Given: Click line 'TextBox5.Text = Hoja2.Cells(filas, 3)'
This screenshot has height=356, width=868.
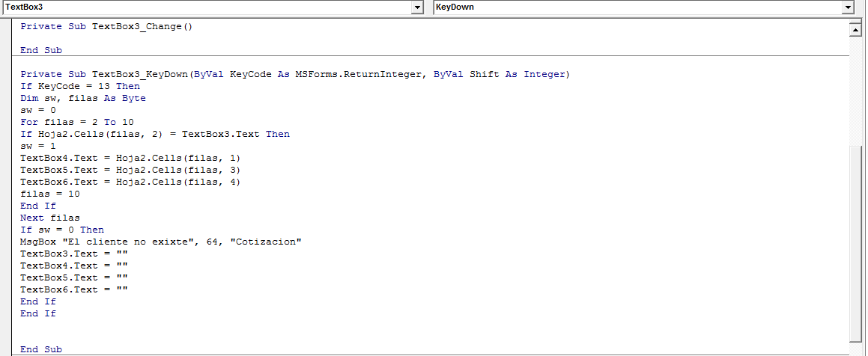Looking at the screenshot, I should (x=130, y=170).
